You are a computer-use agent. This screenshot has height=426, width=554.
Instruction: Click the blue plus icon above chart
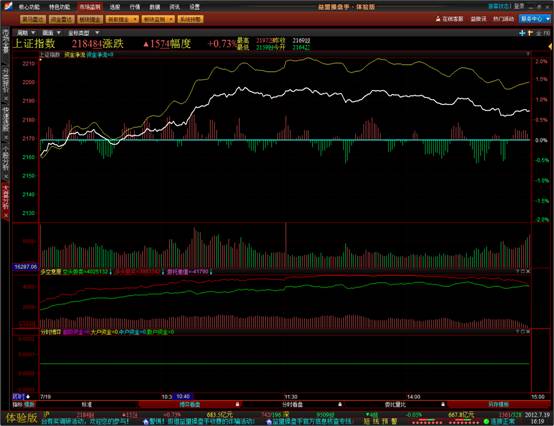[522, 33]
